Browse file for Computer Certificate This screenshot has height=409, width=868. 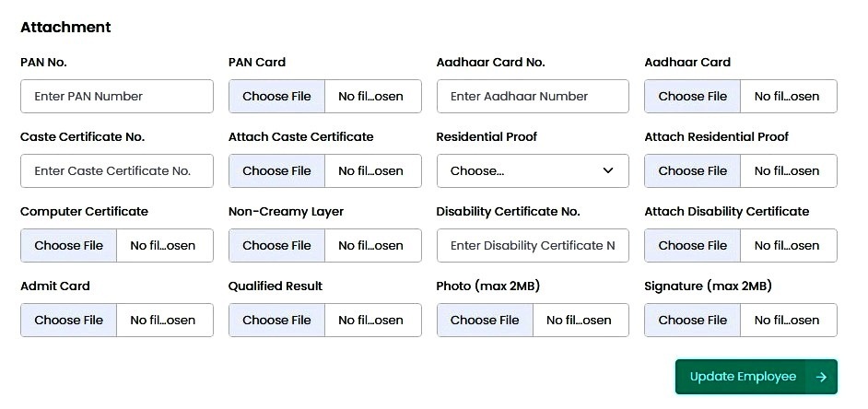(69, 246)
